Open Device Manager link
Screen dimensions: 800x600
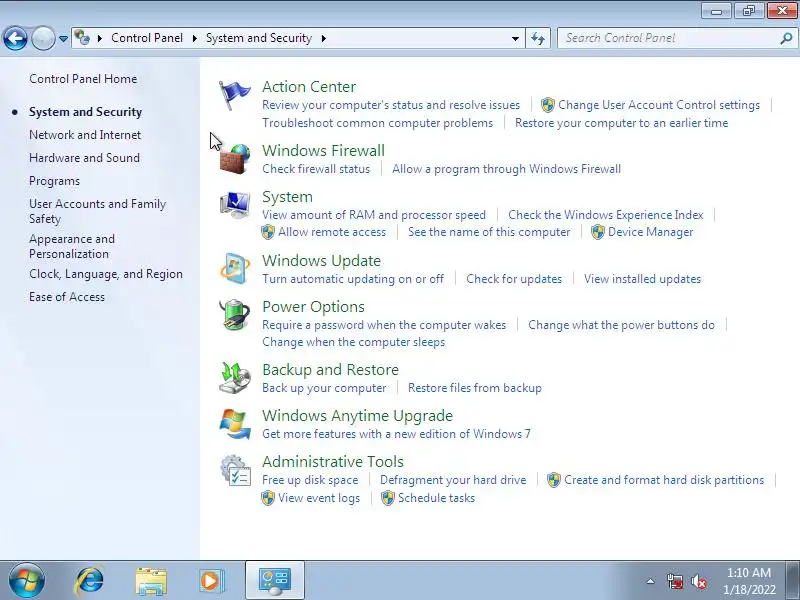pos(651,232)
